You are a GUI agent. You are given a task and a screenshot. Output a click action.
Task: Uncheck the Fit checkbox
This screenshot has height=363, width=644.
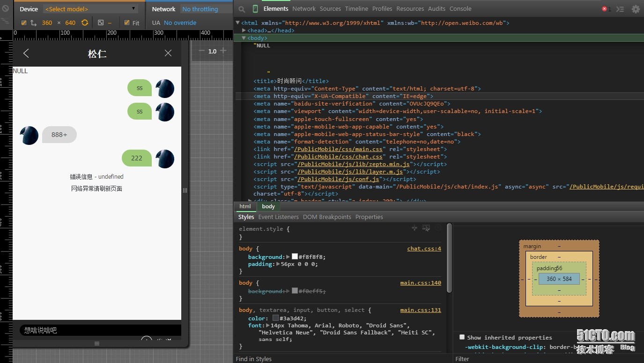click(x=126, y=23)
